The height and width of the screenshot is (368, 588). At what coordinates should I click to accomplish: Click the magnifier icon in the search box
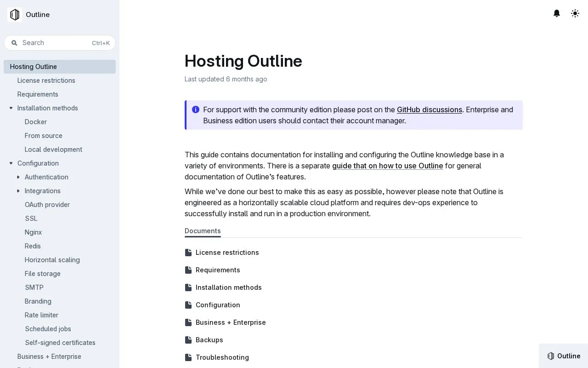coord(14,43)
